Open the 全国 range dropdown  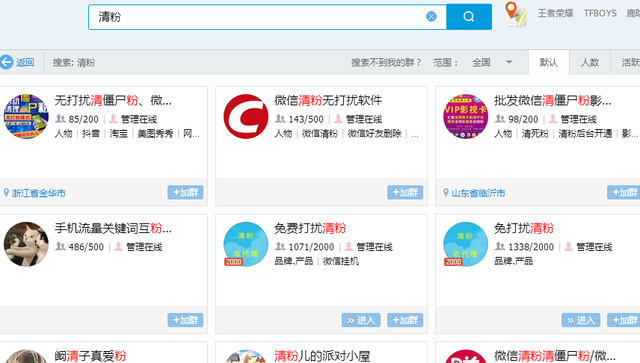point(492,62)
